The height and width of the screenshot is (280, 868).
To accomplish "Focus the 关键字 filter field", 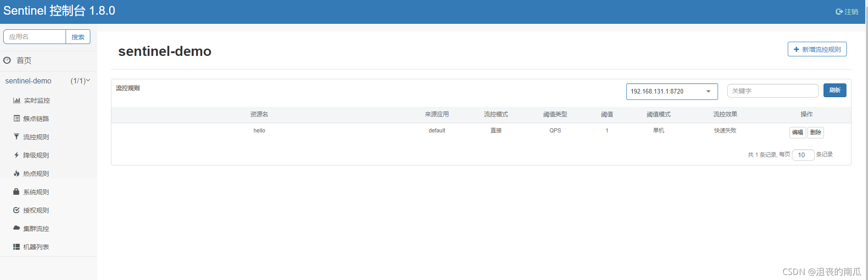I will [x=773, y=91].
